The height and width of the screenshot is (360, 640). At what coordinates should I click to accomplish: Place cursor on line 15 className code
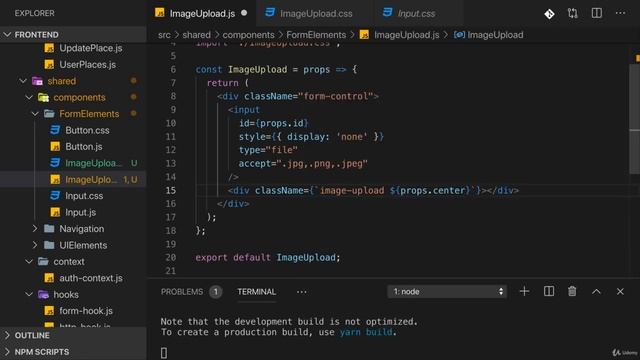point(373,191)
